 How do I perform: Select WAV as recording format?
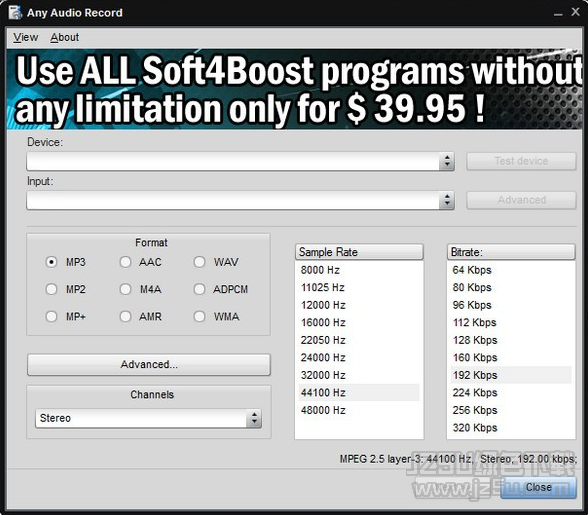pos(200,262)
